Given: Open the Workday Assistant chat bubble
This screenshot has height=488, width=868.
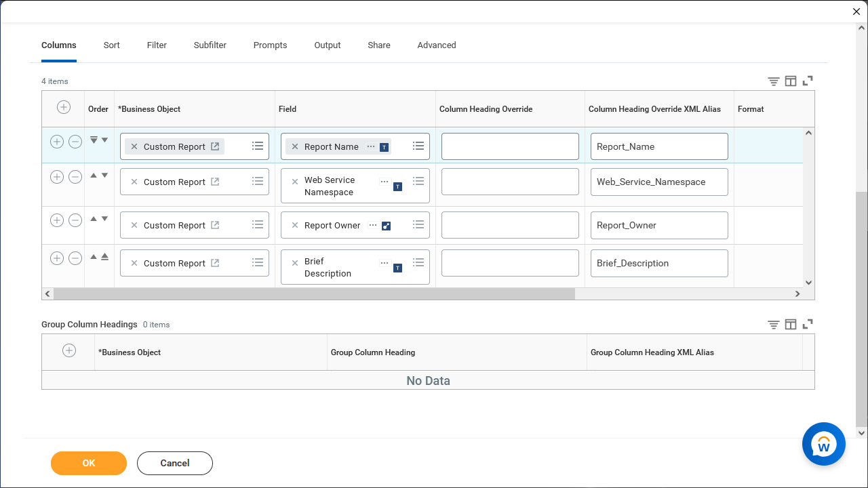Looking at the screenshot, I should (823, 444).
